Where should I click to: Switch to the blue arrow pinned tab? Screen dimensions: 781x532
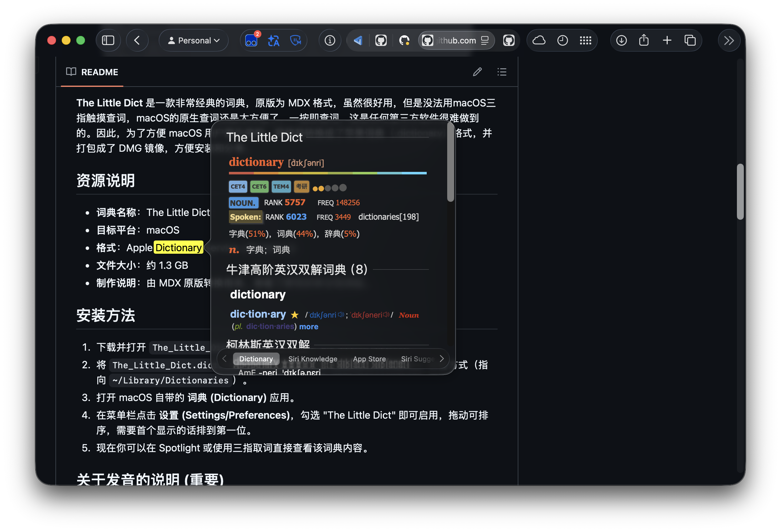[x=358, y=40]
